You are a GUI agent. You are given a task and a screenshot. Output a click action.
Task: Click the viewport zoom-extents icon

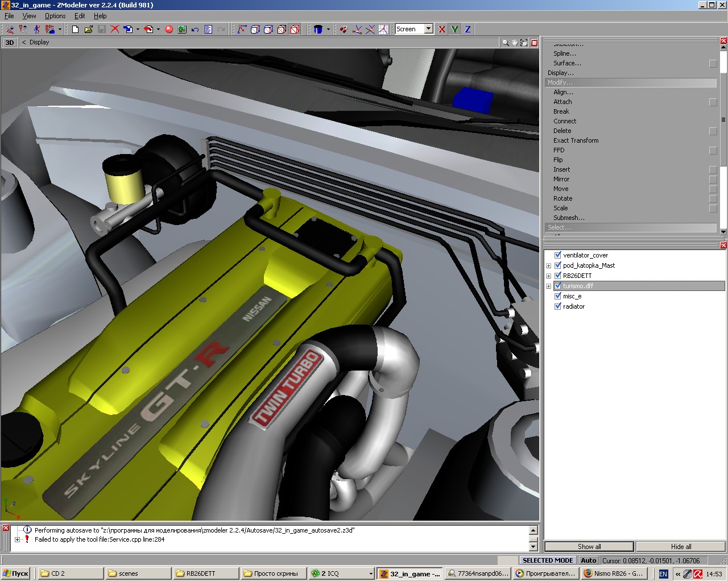(x=524, y=42)
